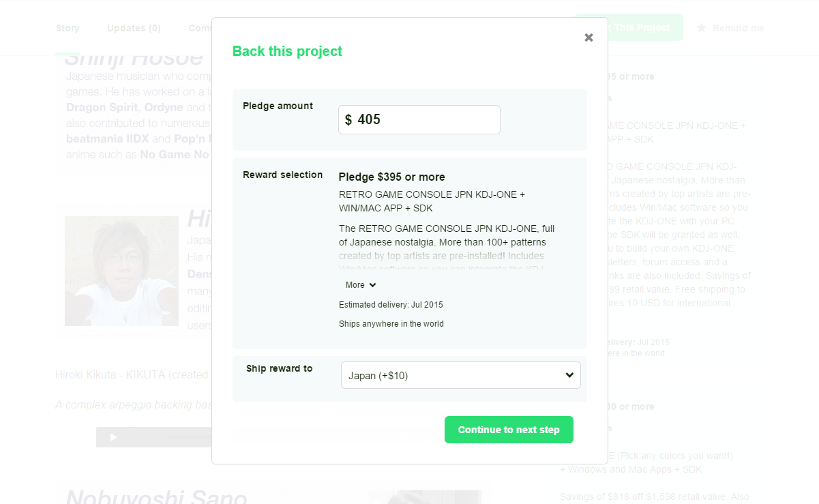The height and width of the screenshot is (504, 819).
Task: Click Hiroki Kikuta's profile photo
Action: tap(121, 271)
